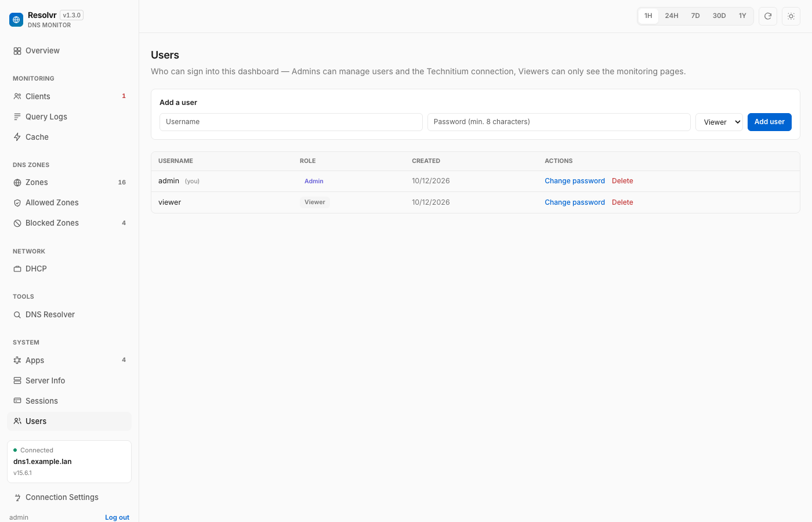Click the Query Logs list icon
Screen dimensions: 812x522
click(x=17, y=117)
